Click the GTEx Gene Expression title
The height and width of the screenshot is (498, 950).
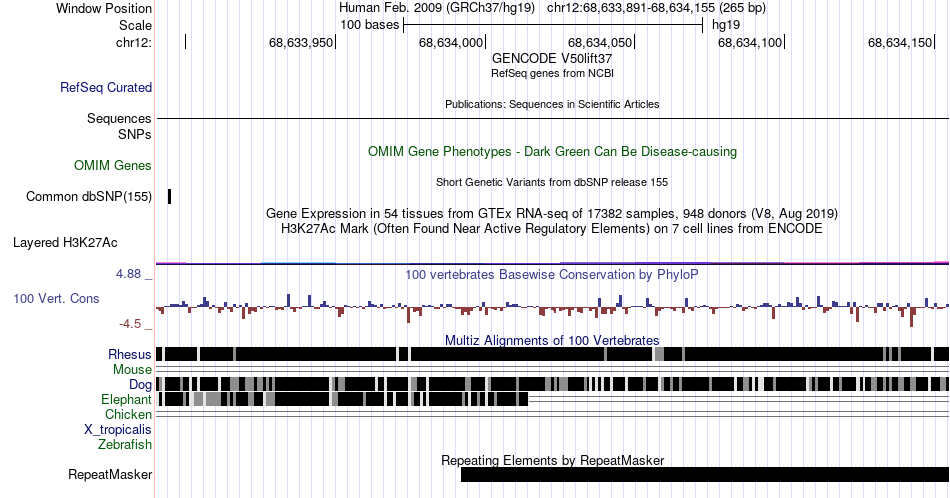pos(552,213)
